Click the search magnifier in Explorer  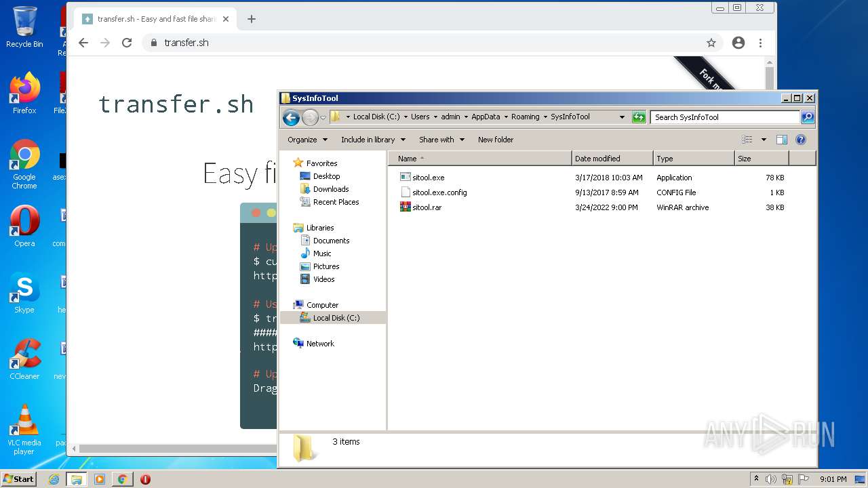[807, 117]
